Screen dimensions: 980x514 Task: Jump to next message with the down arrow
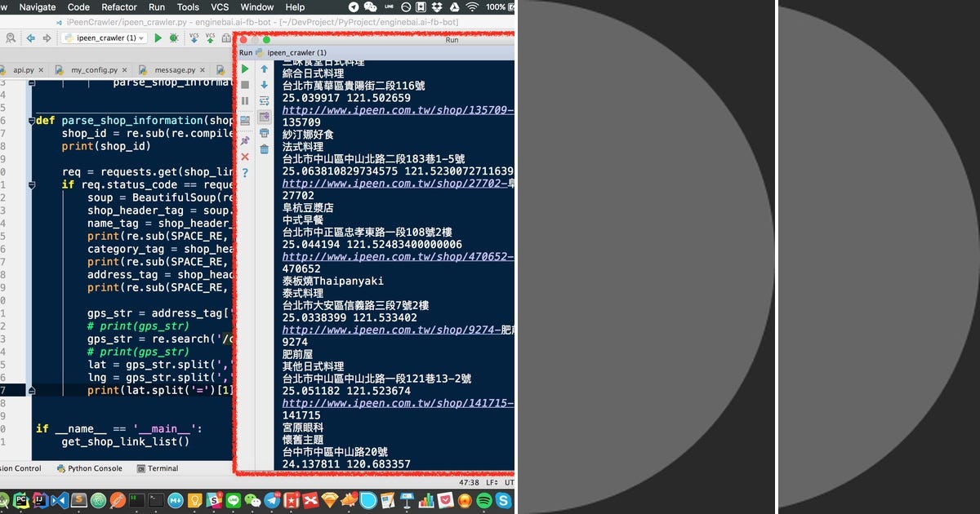point(265,85)
